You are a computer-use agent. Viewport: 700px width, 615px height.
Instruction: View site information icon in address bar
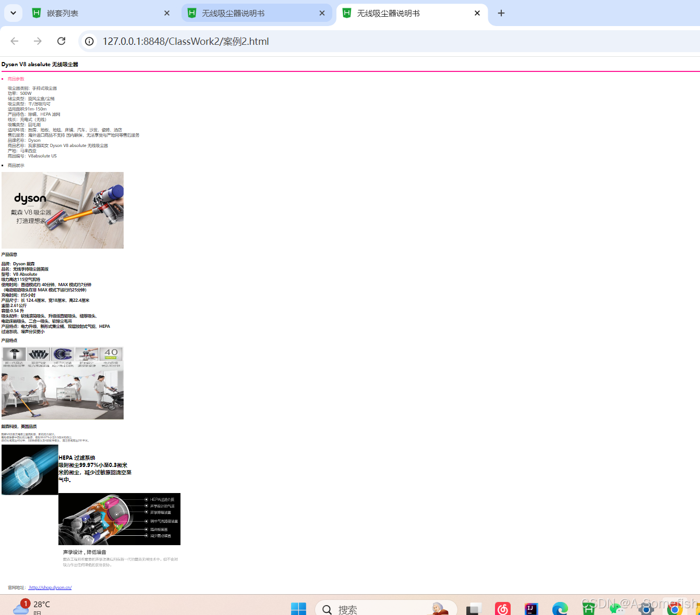point(90,41)
